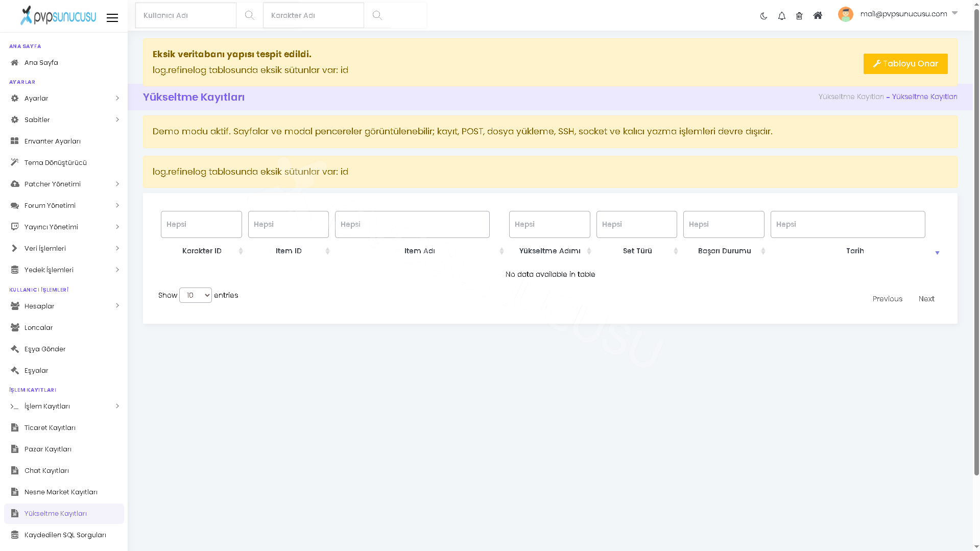Viewport: 980px width, 551px height.
Task: Click the pvpsunucusu logo
Action: pos(58,15)
